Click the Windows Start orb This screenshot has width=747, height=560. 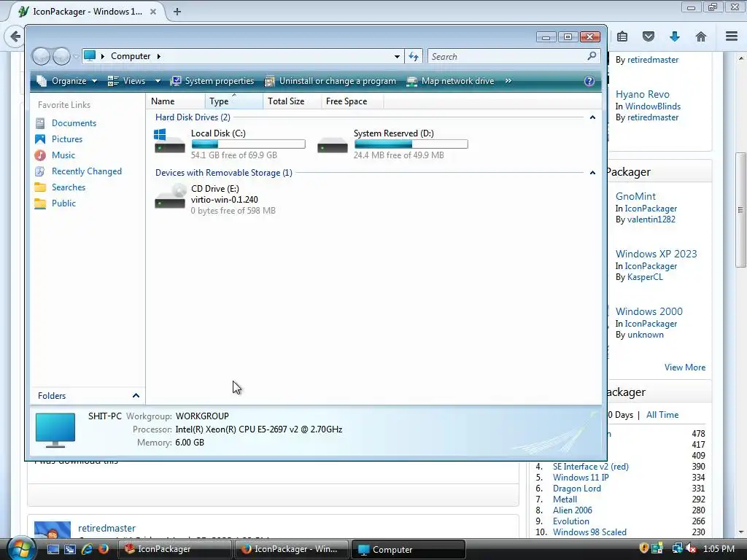point(21,548)
